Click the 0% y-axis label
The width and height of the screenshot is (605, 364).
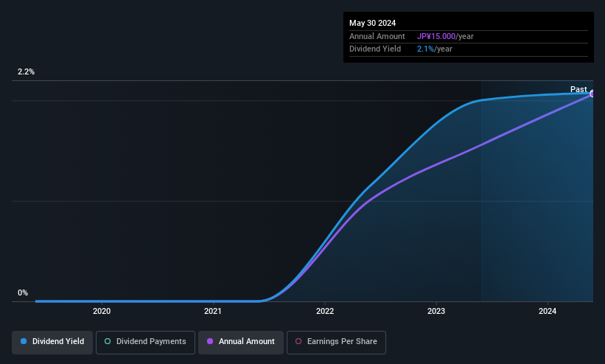tap(23, 293)
